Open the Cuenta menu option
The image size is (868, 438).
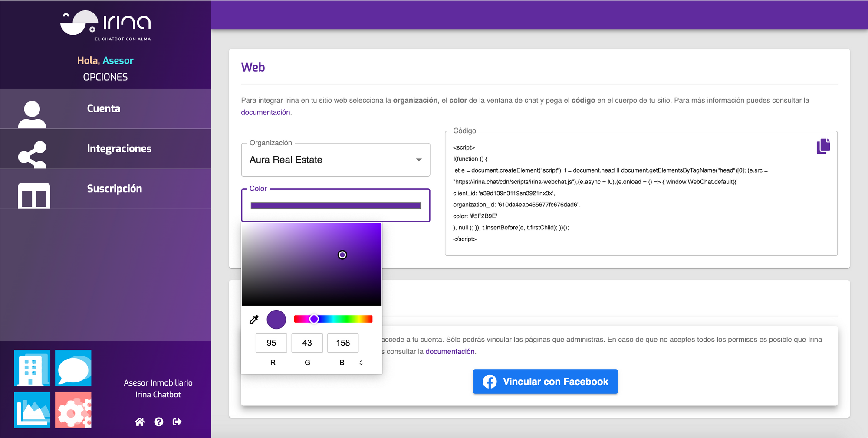105,109
